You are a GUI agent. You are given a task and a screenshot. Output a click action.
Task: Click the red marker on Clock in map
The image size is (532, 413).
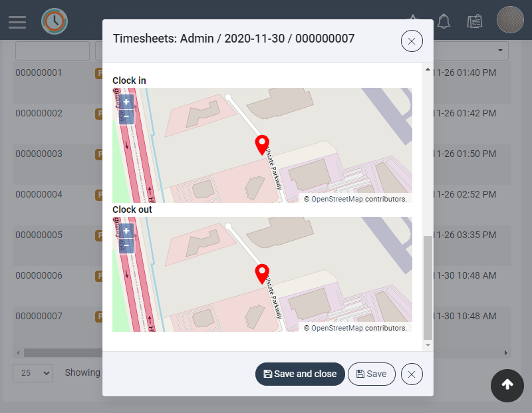coord(263,144)
